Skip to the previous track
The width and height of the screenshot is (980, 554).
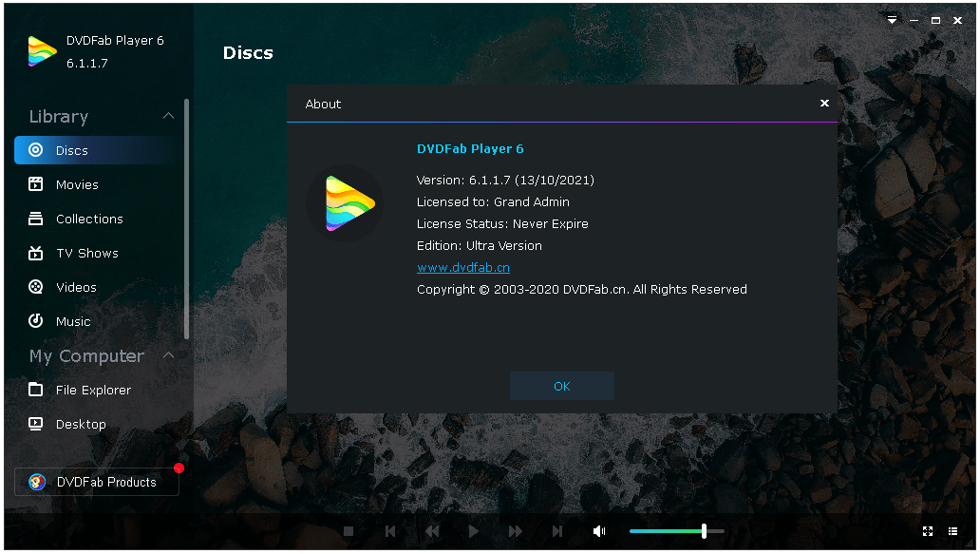[x=390, y=531]
